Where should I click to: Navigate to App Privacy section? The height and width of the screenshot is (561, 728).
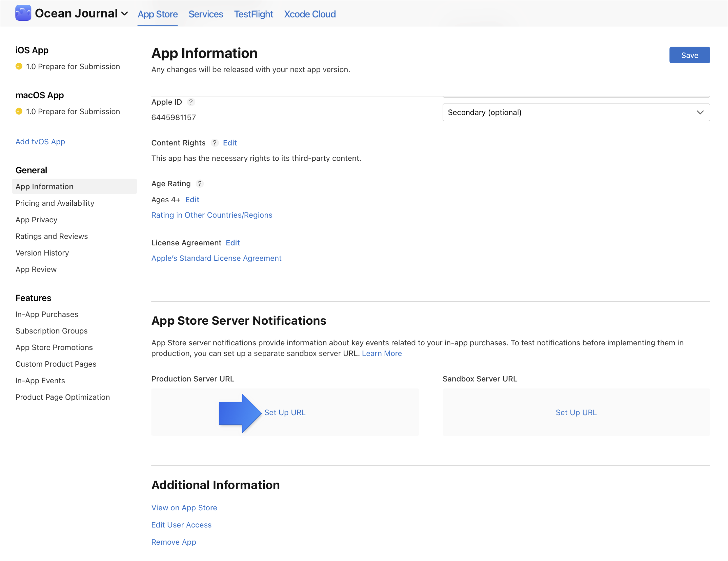36,219
